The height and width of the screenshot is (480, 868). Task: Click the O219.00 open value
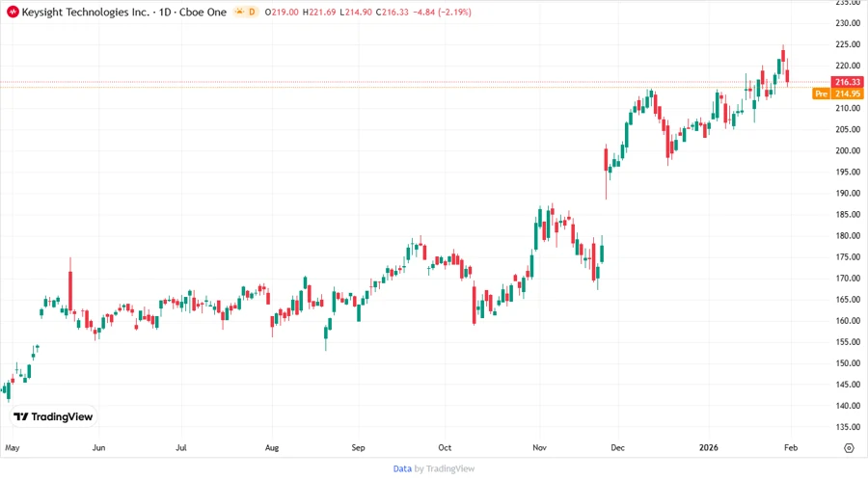click(282, 13)
